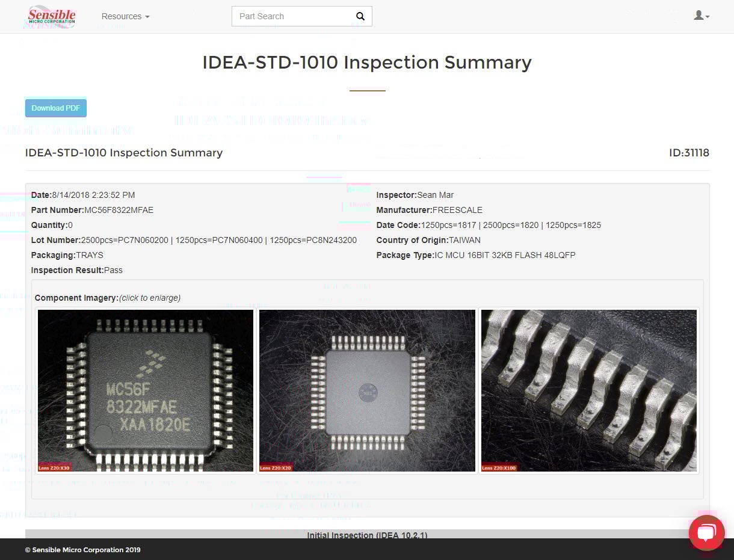Click the Quantity:0 field
The width and height of the screenshot is (734, 560).
coord(52,225)
